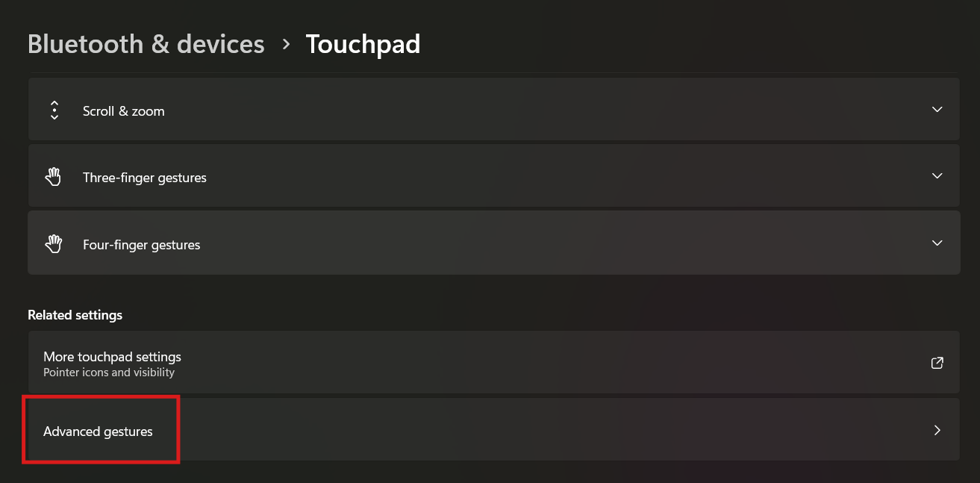980x483 pixels.
Task: Click the More touchpad settings row
Action: pos(493,363)
